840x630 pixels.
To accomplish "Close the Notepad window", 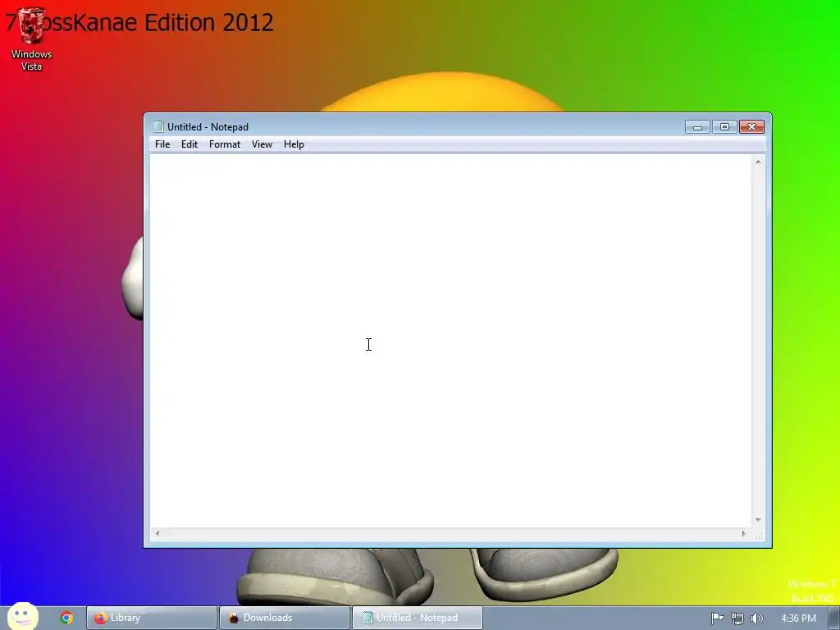I will tap(751, 127).
